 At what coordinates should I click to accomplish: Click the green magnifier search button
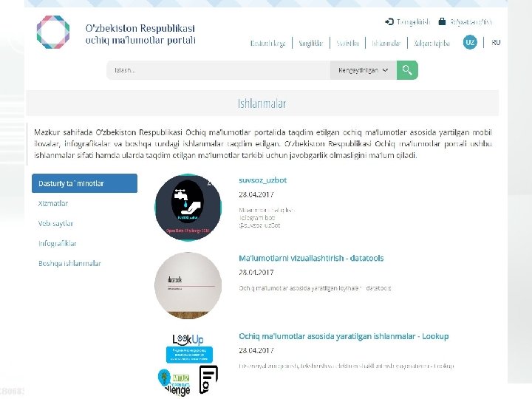pyautogui.click(x=407, y=70)
